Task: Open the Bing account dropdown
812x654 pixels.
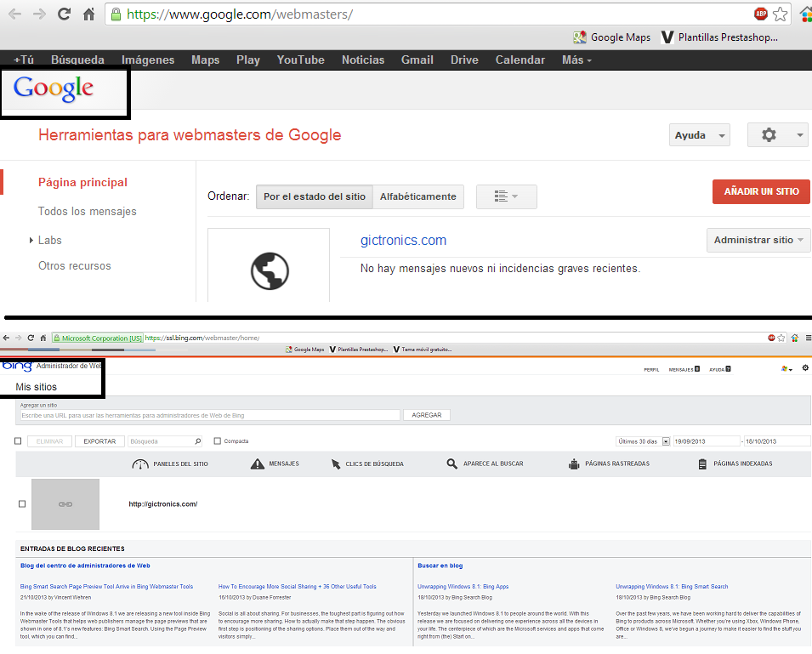Action: (786, 369)
